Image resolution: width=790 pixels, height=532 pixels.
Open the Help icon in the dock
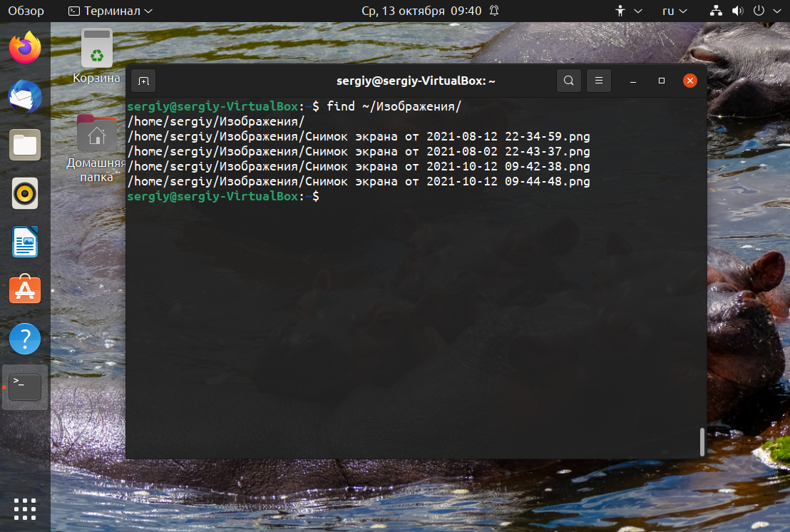(25, 339)
